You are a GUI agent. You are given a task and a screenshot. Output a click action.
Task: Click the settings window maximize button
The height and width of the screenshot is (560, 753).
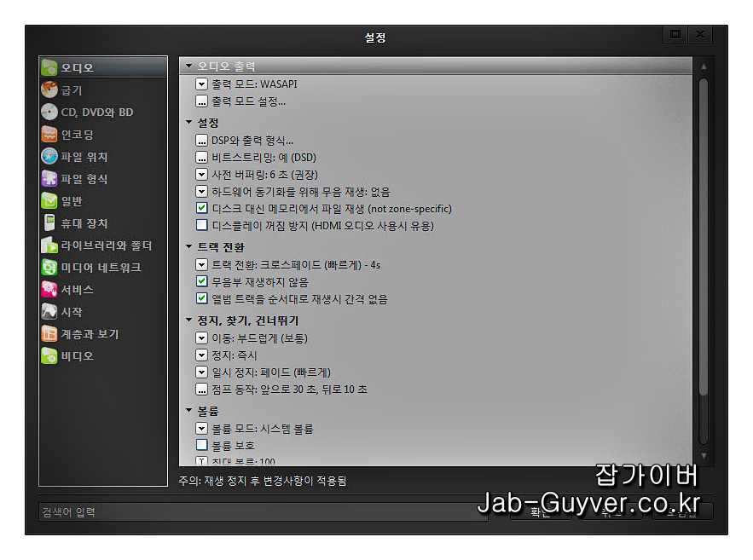tap(675, 35)
